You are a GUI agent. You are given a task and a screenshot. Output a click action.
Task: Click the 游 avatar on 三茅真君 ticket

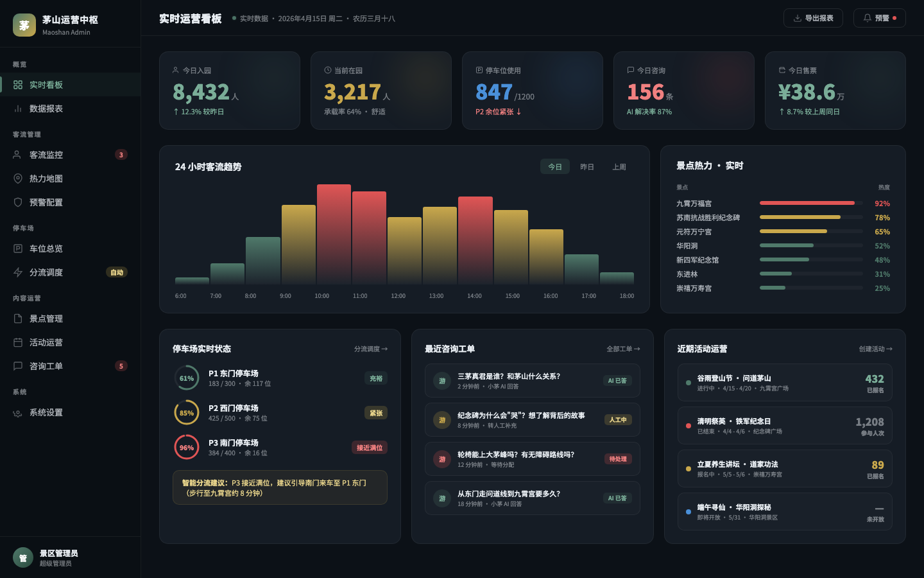[x=442, y=381]
